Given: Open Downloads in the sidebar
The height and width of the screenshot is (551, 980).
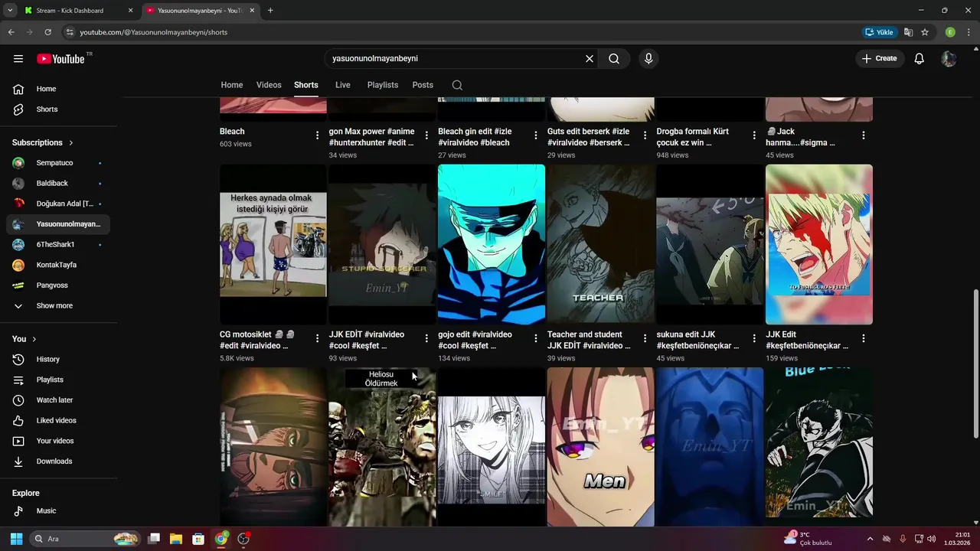Looking at the screenshot, I should (x=58, y=461).
